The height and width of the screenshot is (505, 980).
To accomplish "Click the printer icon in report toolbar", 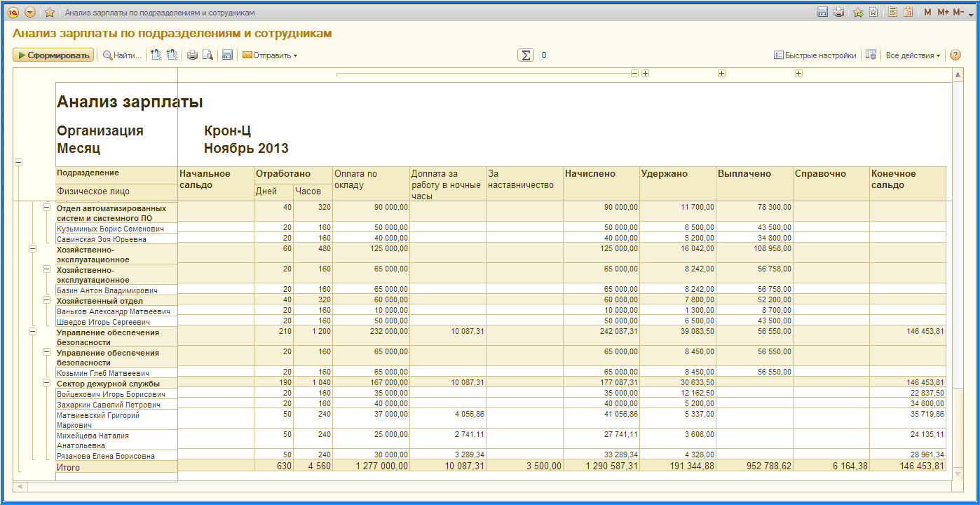I will pos(191,55).
